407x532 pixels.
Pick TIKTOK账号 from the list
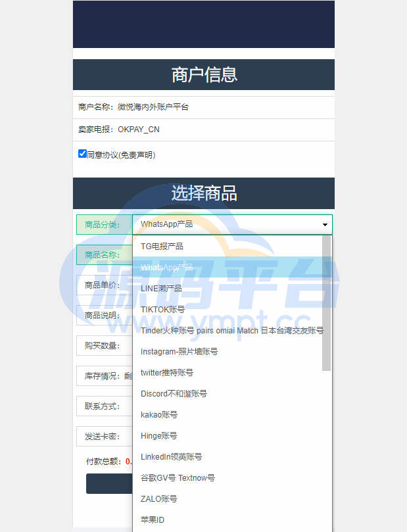(227, 310)
